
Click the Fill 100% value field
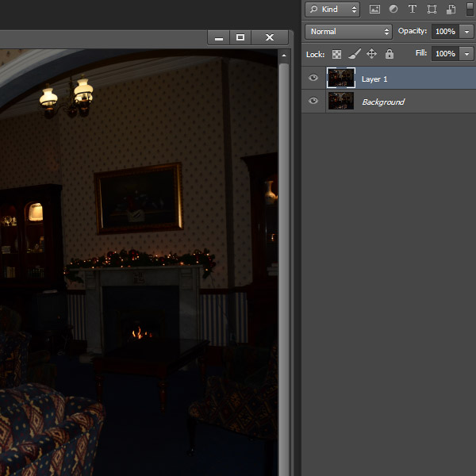pos(446,54)
